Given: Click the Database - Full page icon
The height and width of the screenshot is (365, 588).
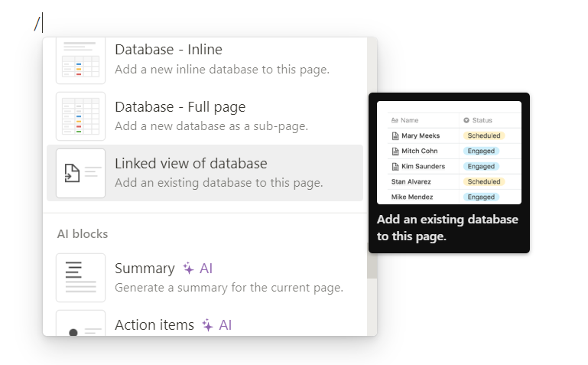Looking at the screenshot, I should point(80,116).
